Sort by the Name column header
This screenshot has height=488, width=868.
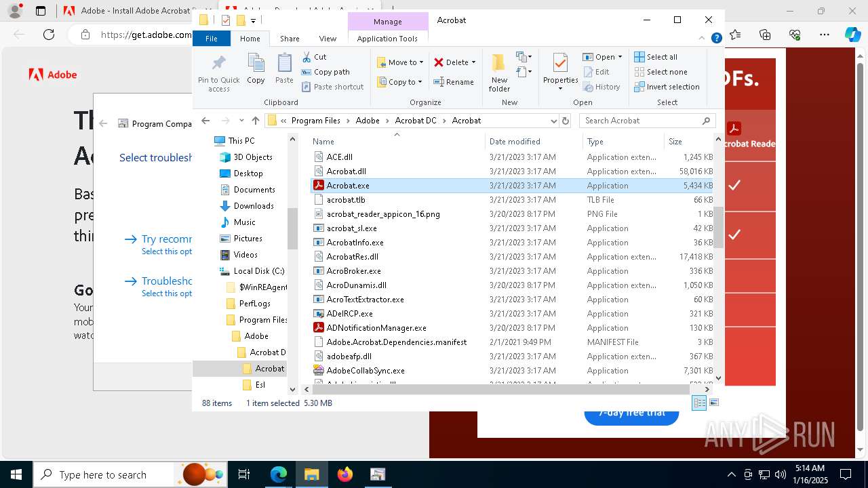coord(397,142)
